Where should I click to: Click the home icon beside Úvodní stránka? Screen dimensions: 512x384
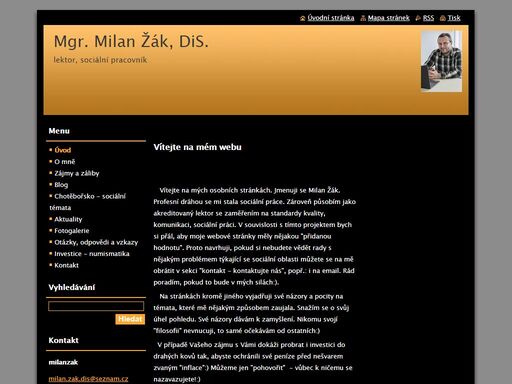click(303, 18)
